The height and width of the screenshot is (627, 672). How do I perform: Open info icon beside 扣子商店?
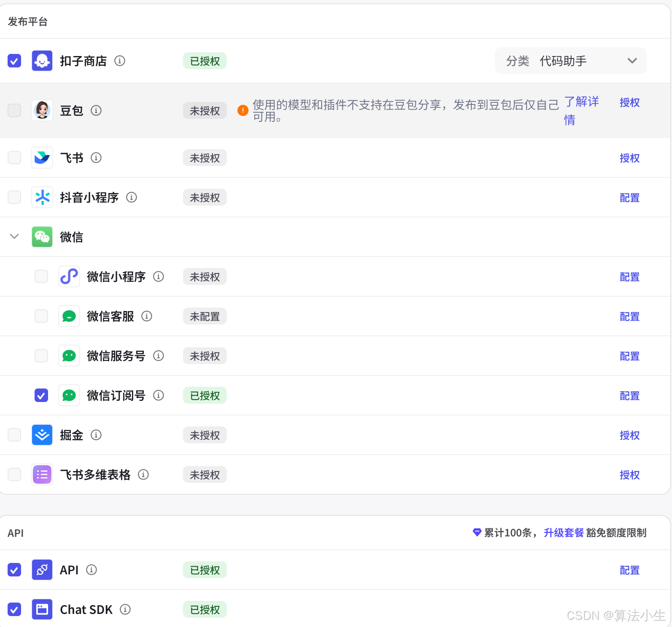tap(120, 61)
